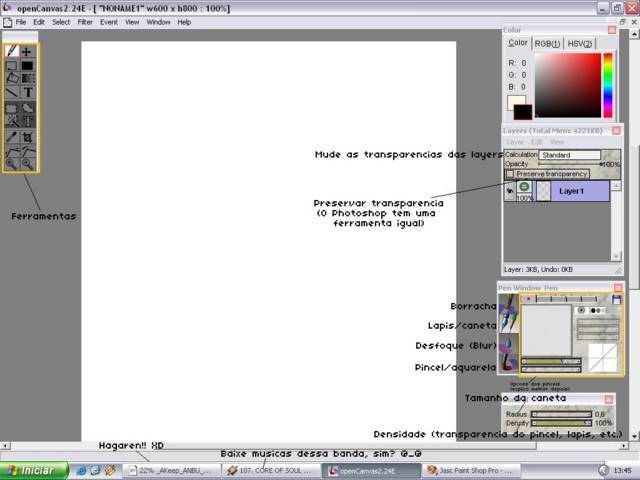This screenshot has height=480, width=640.
Task: Choose the filled black rectangle tool
Action: 27,66
